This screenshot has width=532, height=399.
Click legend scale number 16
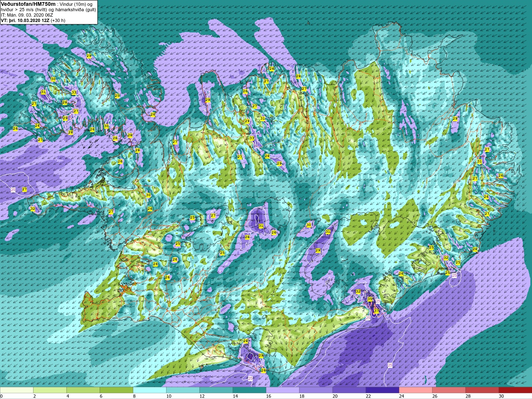click(x=268, y=396)
